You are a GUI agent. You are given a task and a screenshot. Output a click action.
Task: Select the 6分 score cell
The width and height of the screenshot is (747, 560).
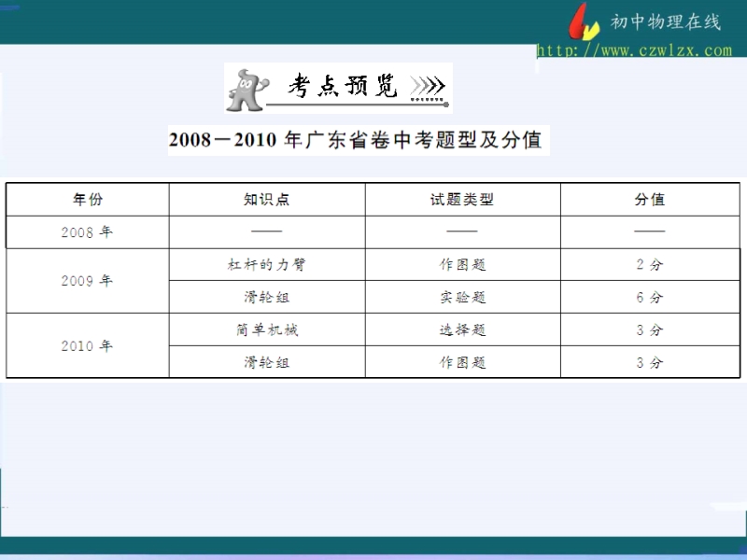click(x=649, y=298)
